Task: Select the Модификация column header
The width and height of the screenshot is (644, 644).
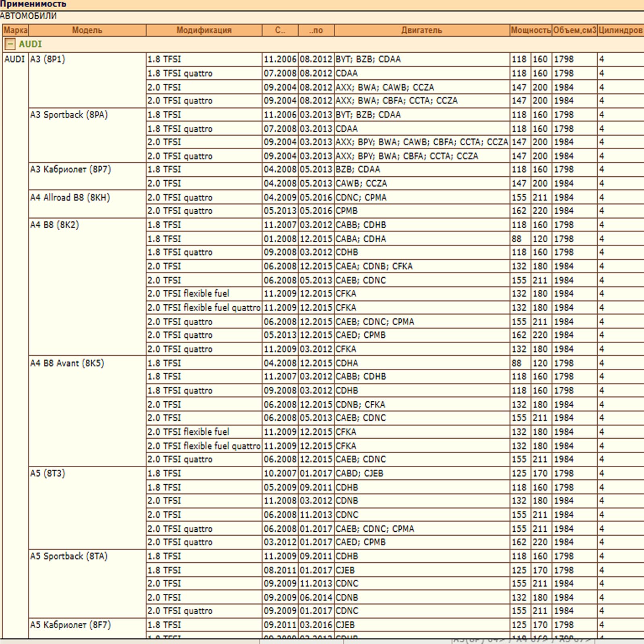Action: tap(204, 30)
